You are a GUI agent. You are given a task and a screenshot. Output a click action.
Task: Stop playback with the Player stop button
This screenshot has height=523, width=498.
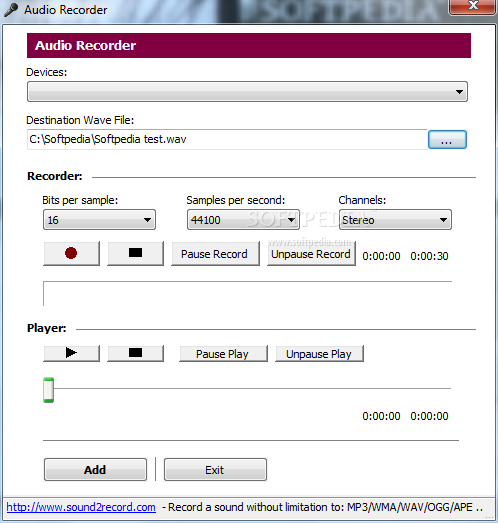[x=135, y=353]
